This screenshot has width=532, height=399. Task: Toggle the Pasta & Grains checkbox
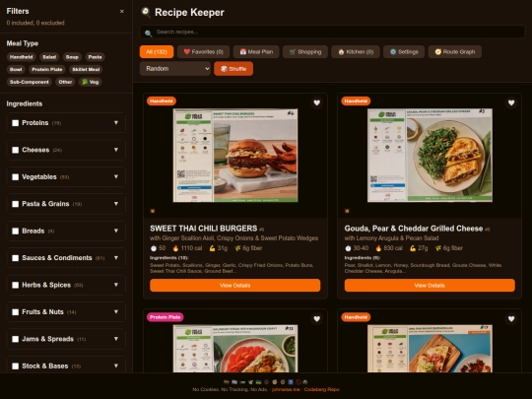coord(15,204)
